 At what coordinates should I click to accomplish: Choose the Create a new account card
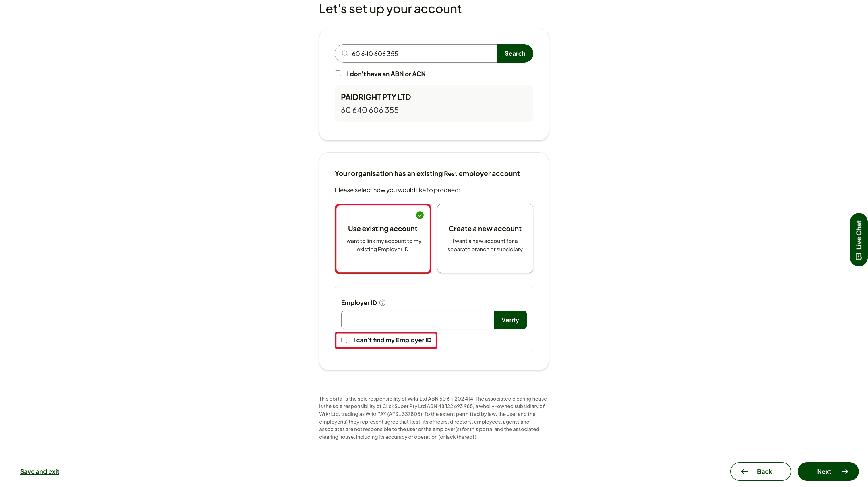point(485,238)
